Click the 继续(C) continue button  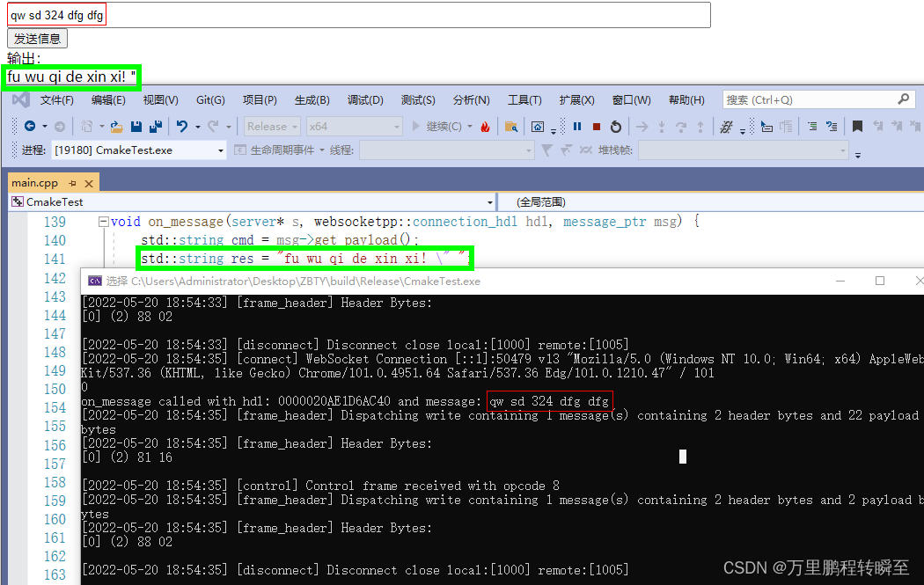click(x=437, y=126)
